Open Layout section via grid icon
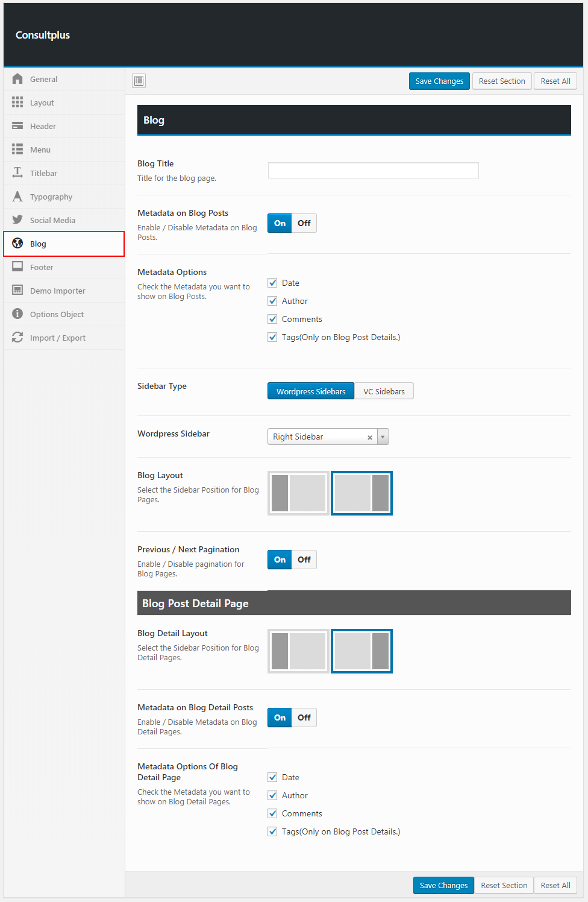This screenshot has width=588, height=902. pos(17,102)
